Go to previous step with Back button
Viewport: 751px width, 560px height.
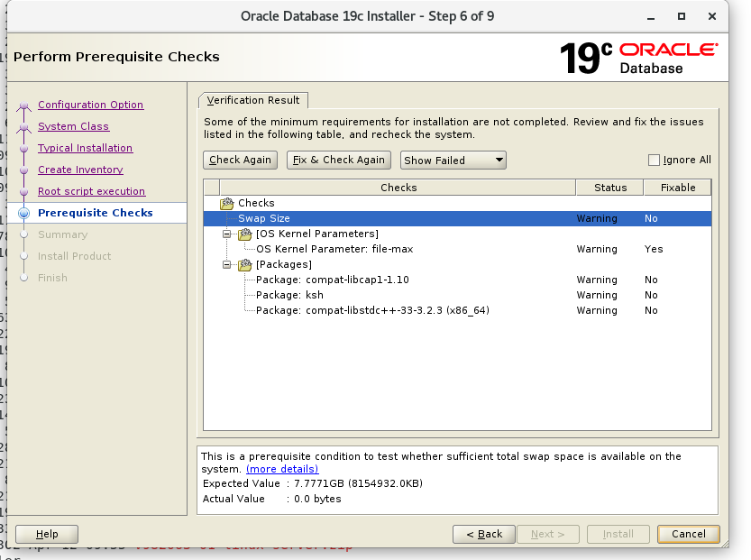484,534
